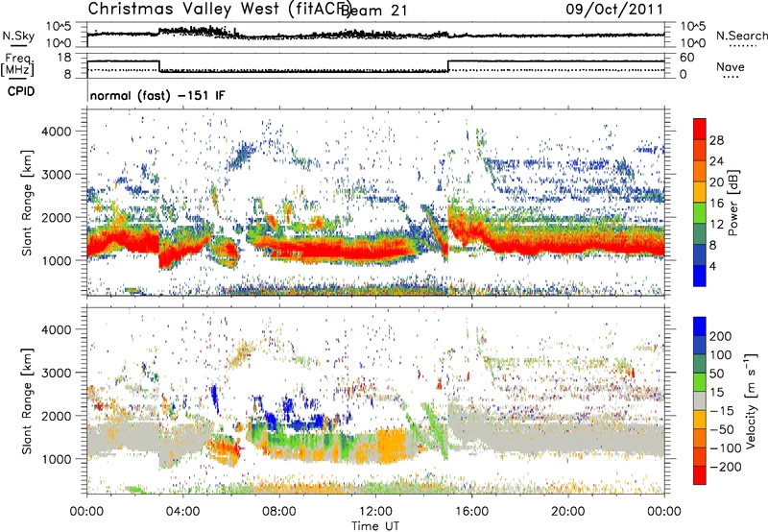Click the "2000" tick of the power panel
Image resolution: width=768 pixels, height=532 pixels.
click(x=57, y=217)
